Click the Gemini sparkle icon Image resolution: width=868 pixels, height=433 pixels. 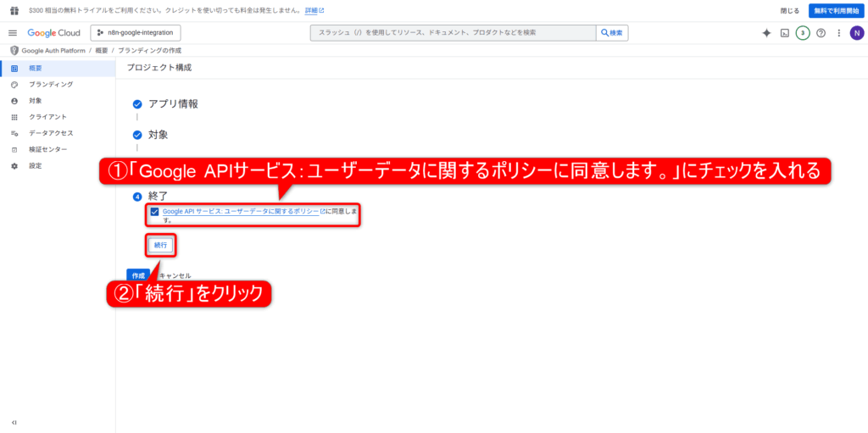pyautogui.click(x=766, y=33)
